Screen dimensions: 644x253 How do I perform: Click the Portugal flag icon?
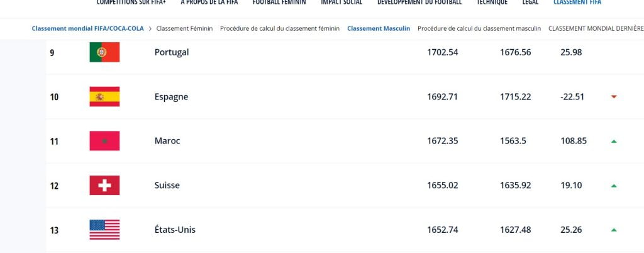tap(104, 52)
